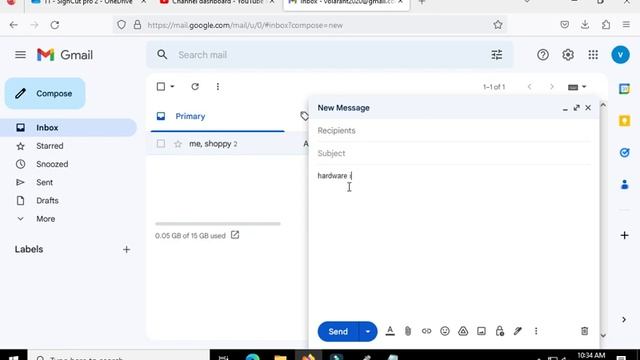Toggle the main menu hamburger
640x360 pixels.
pyautogui.click(x=20, y=55)
